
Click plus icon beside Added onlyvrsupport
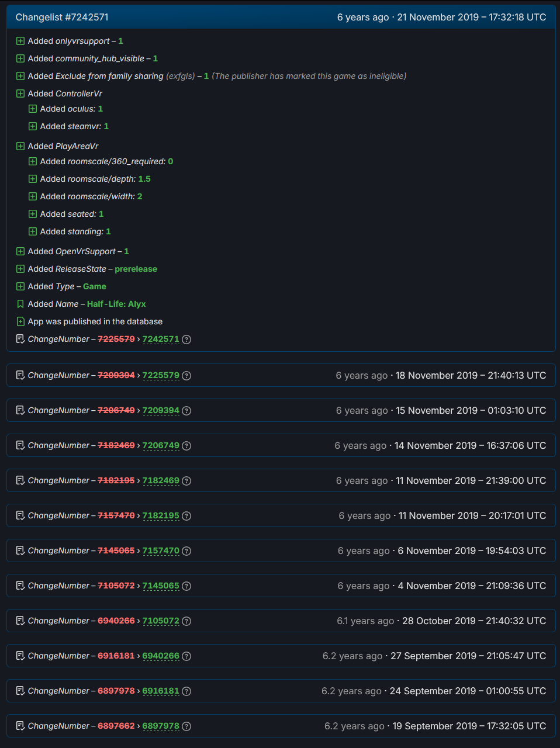[x=20, y=41]
